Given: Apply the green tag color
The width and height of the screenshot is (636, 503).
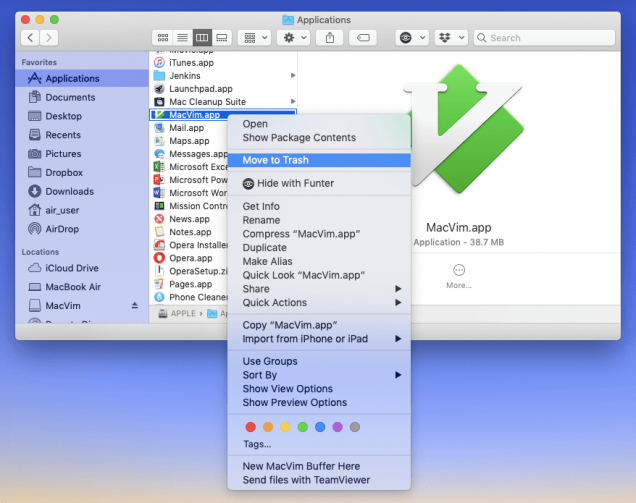Looking at the screenshot, I should point(303,427).
